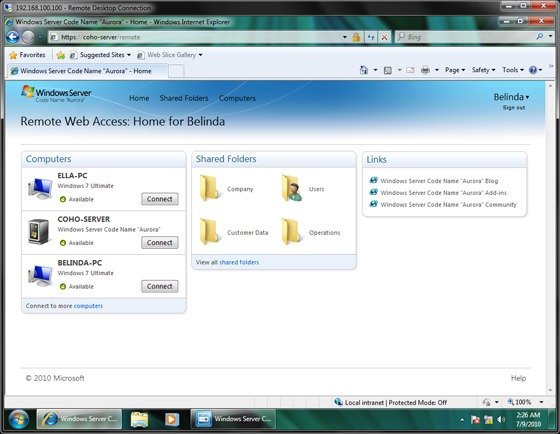Click the search magnifier icon

click(x=540, y=36)
